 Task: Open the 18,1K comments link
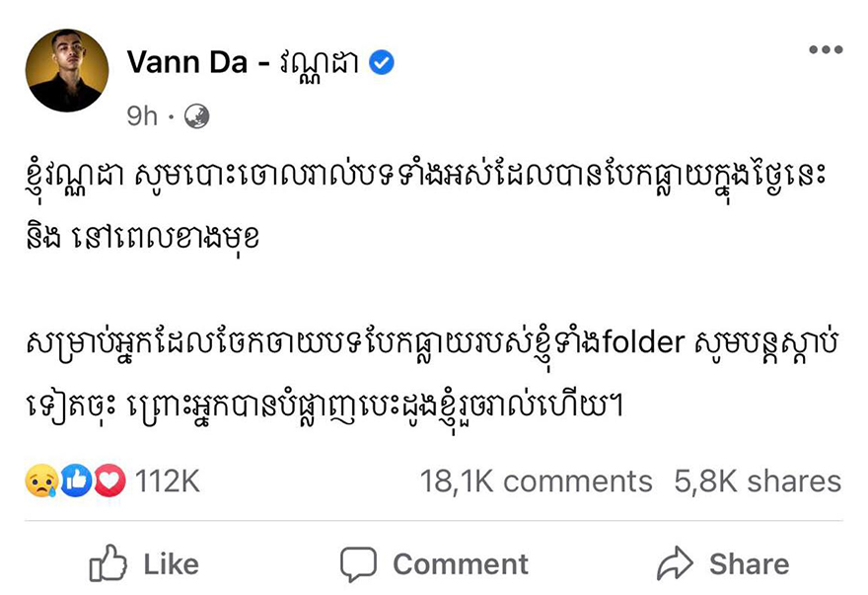(x=536, y=482)
